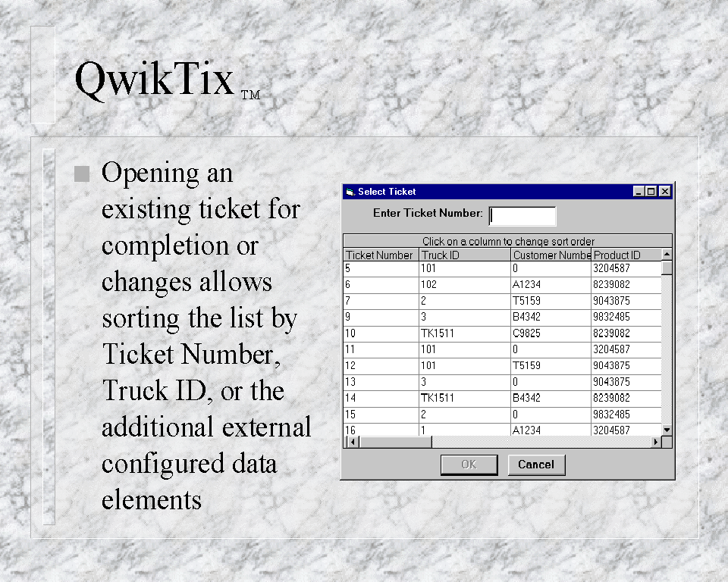Minimize the Select Ticket dialog

(x=639, y=192)
